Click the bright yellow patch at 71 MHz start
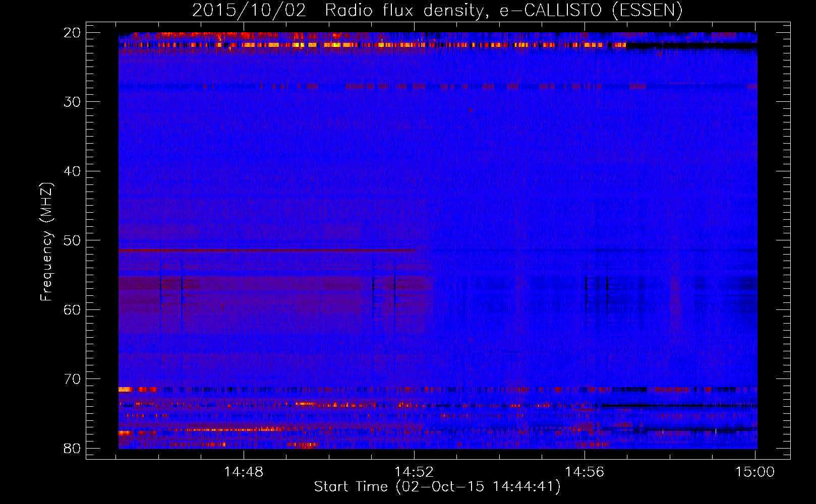This screenshot has width=816, height=504. pos(125,389)
